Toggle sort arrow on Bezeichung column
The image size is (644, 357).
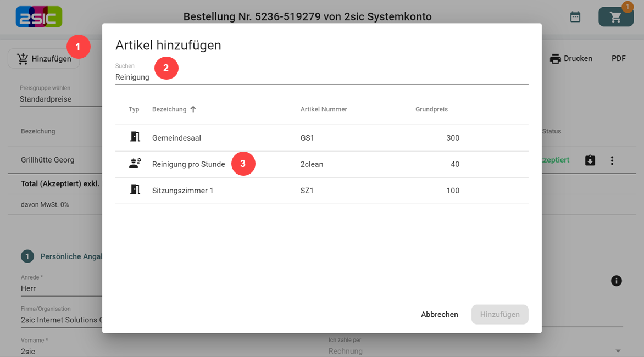tap(193, 109)
